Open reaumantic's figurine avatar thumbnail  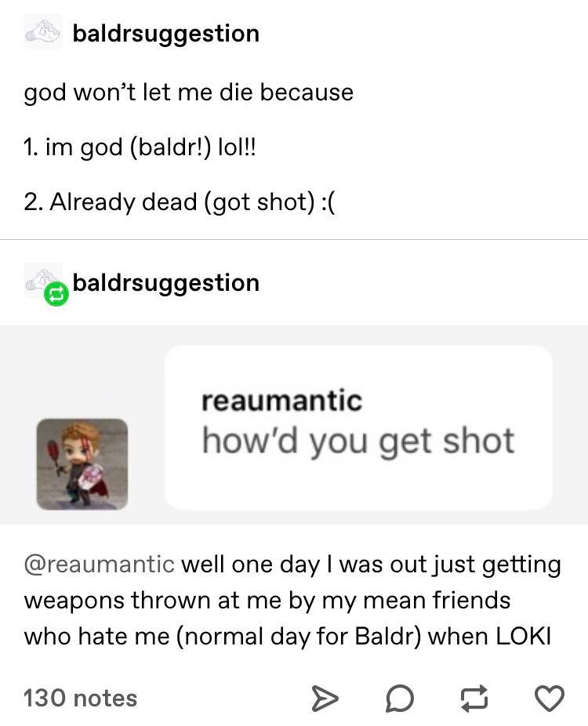(x=82, y=464)
